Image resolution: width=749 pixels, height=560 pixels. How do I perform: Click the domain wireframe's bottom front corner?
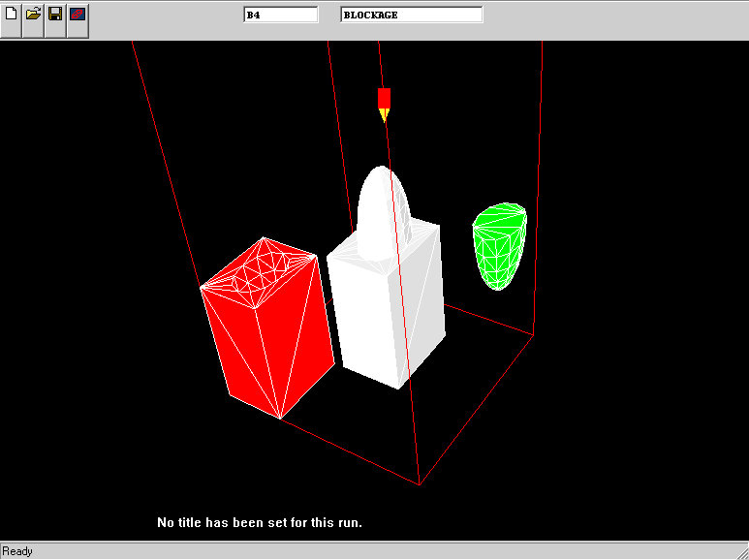point(420,484)
